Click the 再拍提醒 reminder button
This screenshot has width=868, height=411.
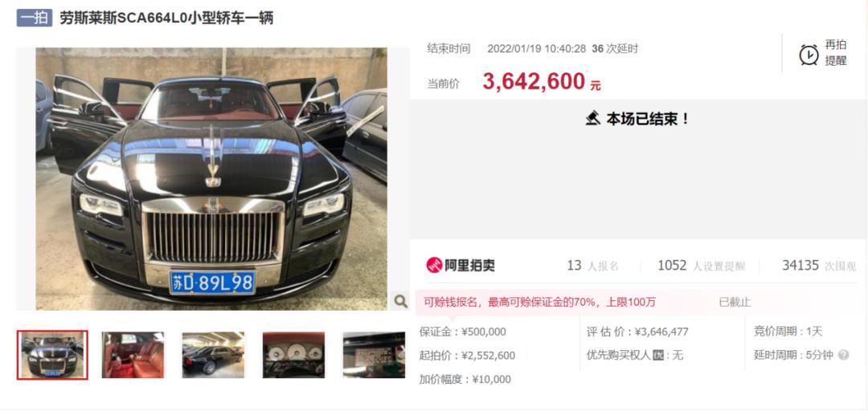(823, 53)
